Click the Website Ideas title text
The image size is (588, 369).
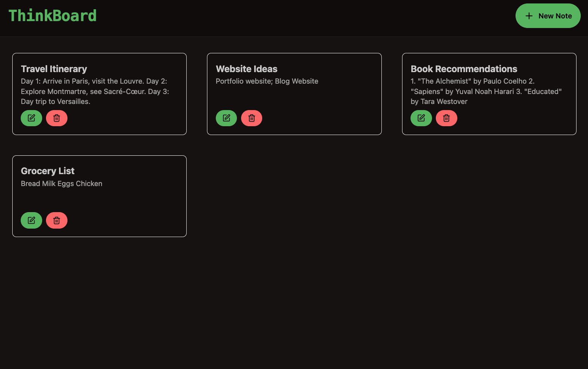tap(246, 69)
